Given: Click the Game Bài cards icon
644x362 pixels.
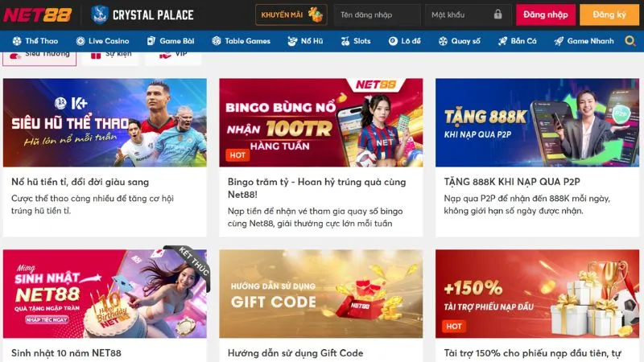Looking at the screenshot, I should pyautogui.click(x=151, y=41).
